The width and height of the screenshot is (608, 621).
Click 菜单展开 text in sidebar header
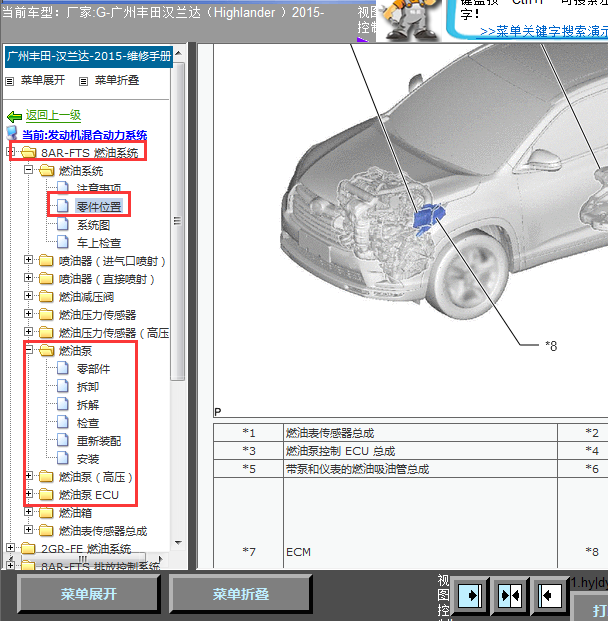[43, 80]
